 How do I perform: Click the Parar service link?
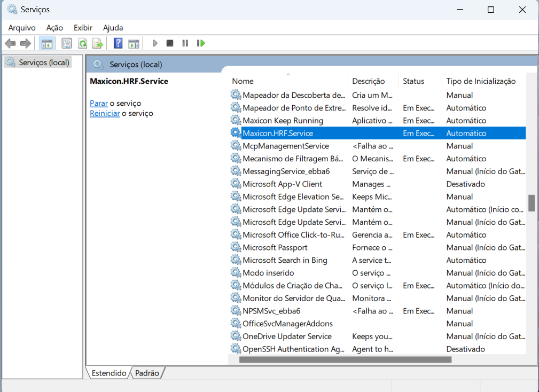[x=99, y=104]
